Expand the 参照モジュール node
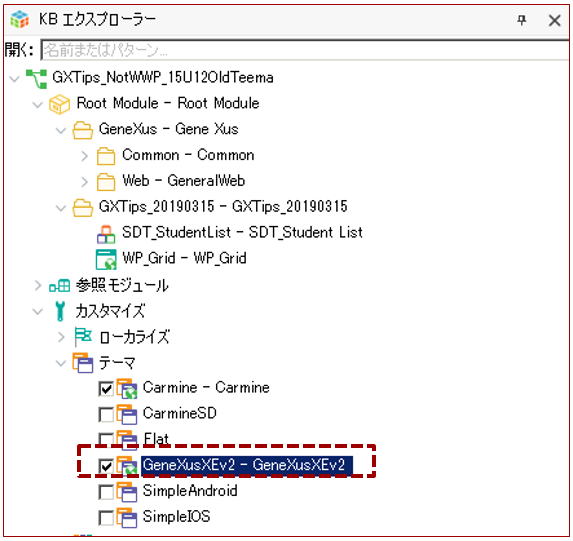573x541 pixels. (x=38, y=285)
